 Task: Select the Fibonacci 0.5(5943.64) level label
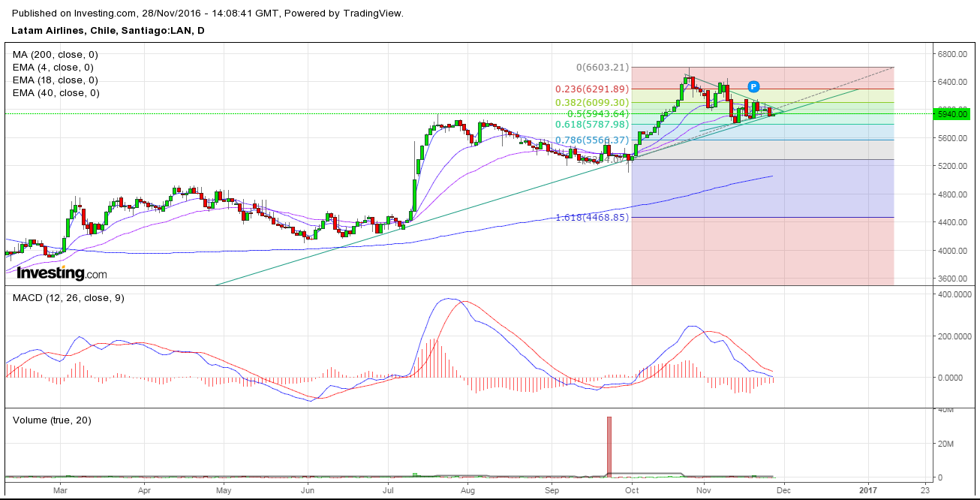click(597, 114)
